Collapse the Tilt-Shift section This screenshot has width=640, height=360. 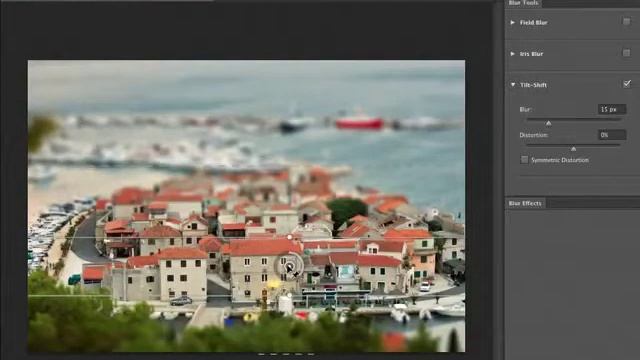tap(513, 85)
